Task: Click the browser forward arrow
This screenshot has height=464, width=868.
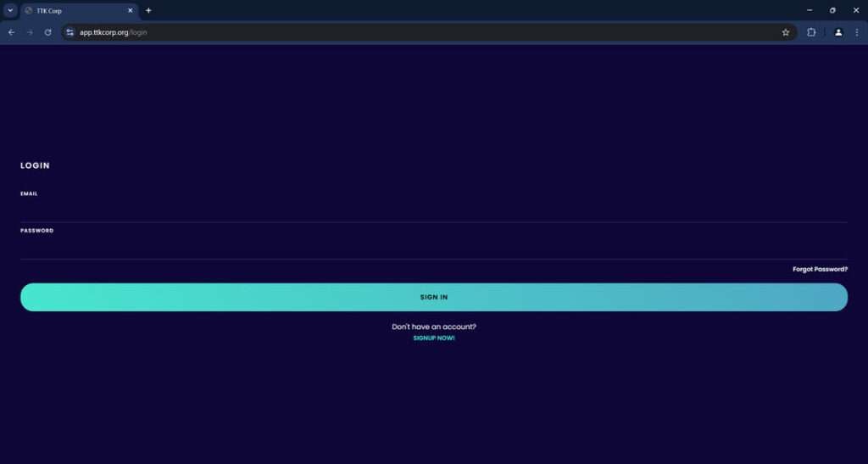Action: (x=30, y=33)
